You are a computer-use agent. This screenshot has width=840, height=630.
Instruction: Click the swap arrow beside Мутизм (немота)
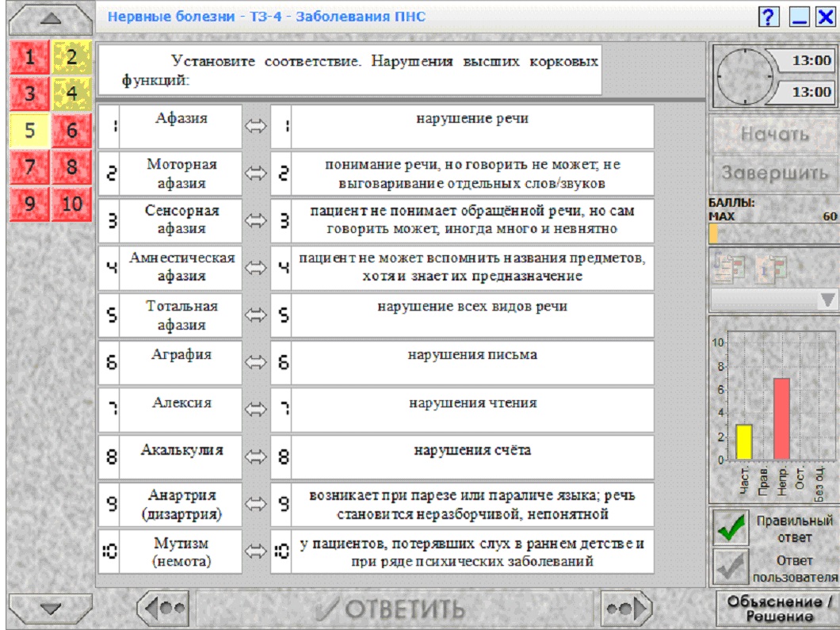pos(255,552)
